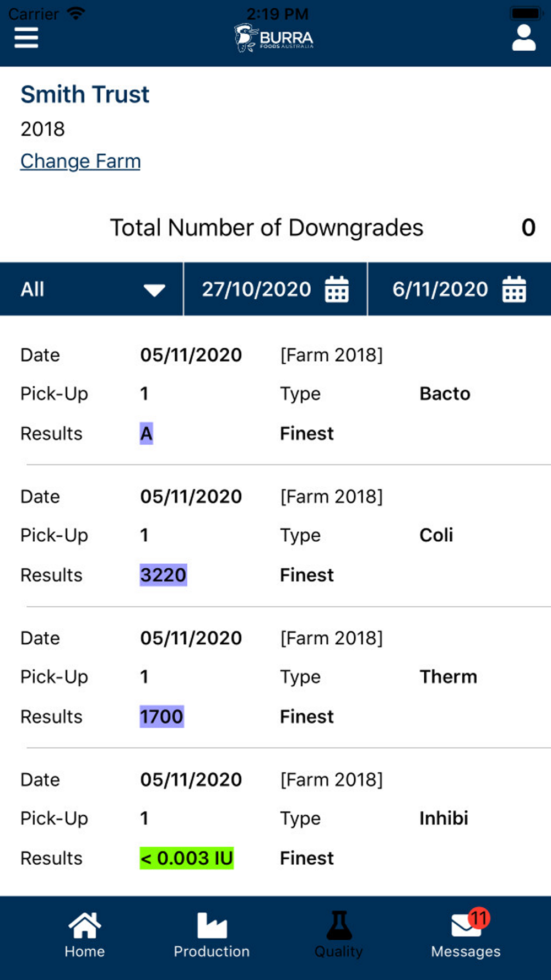Open calendar for the 27/10/2020 start date
The image size is (551, 980).
pos(337,289)
